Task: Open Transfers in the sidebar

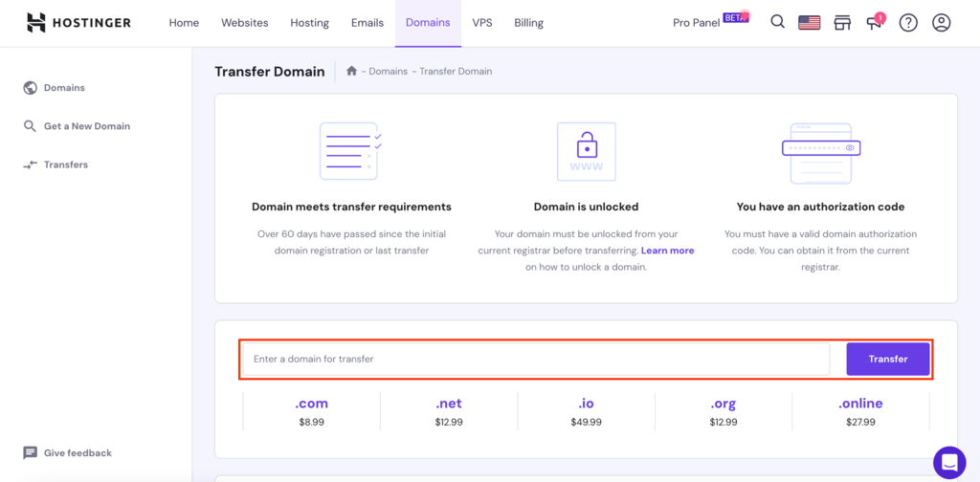Action: pyautogui.click(x=65, y=164)
